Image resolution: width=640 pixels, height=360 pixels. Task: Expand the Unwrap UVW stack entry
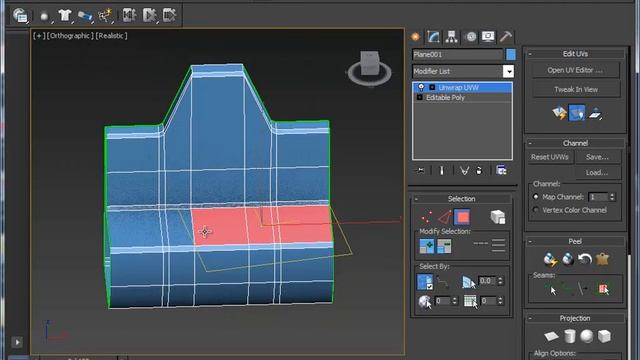(432, 87)
